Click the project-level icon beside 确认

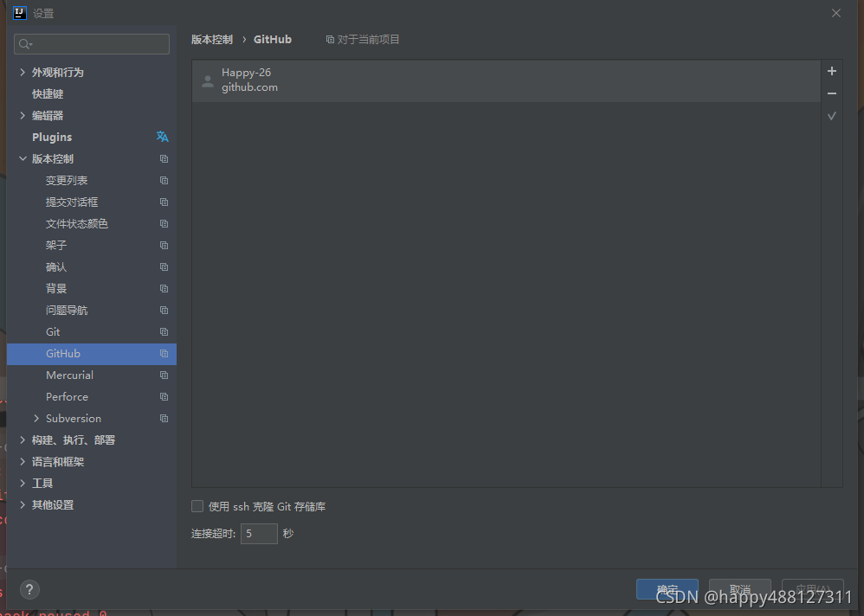(x=164, y=267)
